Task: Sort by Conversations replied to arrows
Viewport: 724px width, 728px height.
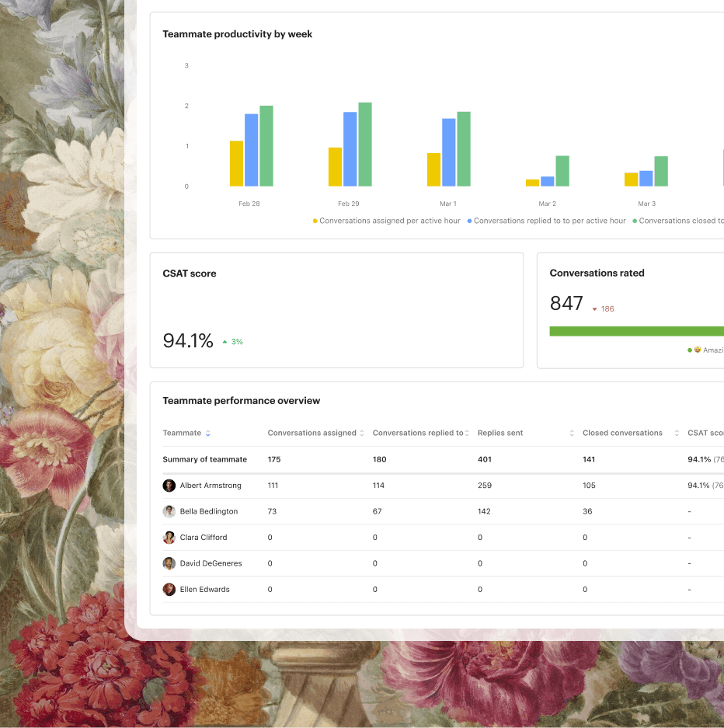Action: point(467,434)
